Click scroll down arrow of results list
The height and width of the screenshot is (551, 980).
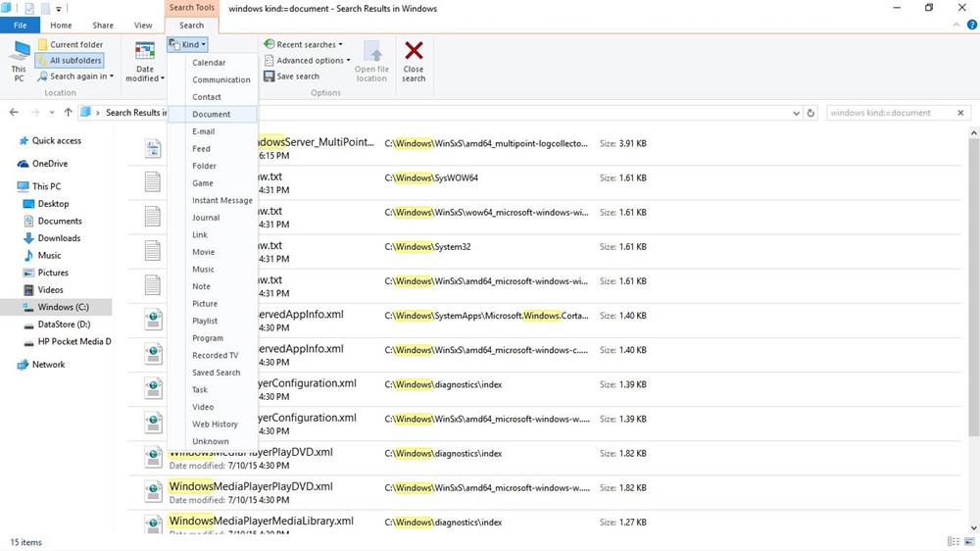tap(974, 528)
